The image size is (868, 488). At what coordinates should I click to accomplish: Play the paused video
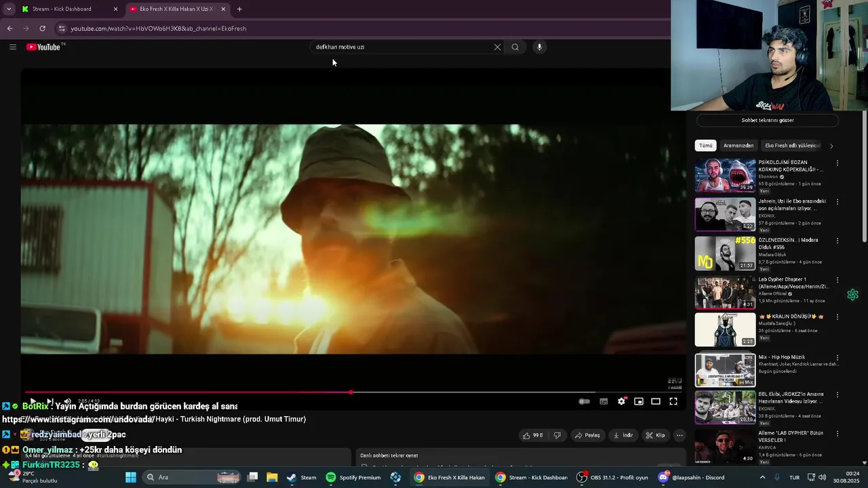(x=32, y=402)
